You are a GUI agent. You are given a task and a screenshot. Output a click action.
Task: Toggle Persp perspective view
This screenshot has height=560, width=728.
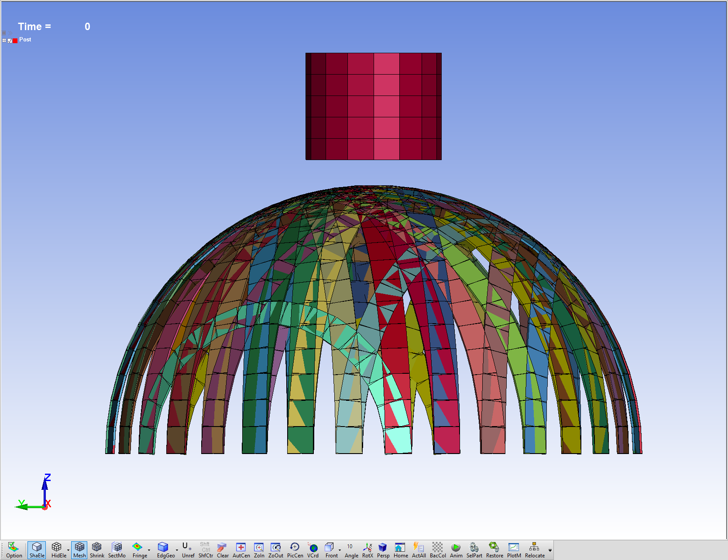[383, 550]
